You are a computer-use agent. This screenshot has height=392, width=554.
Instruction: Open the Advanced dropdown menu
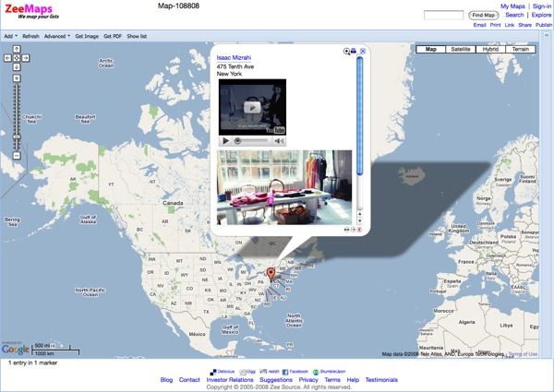coord(57,36)
